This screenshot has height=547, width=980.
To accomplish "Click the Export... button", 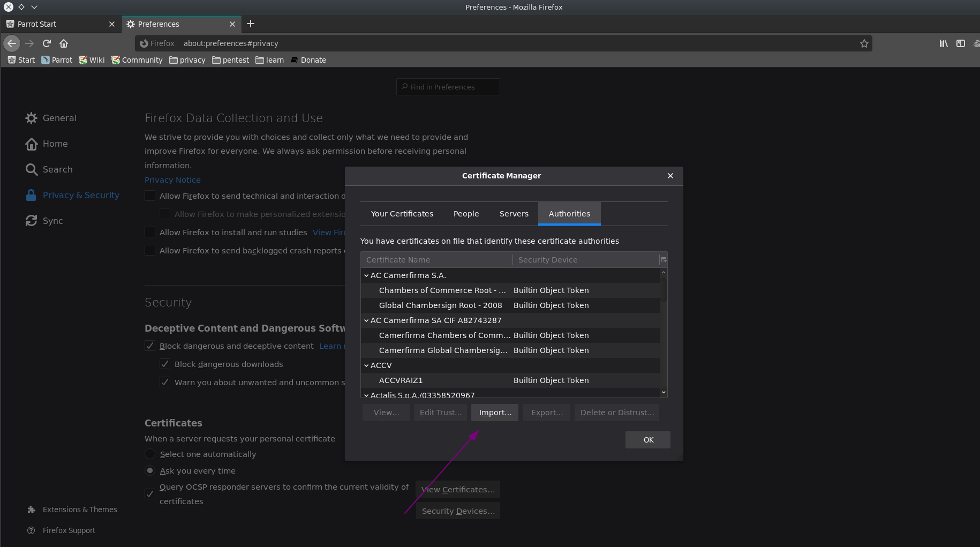I will tap(547, 413).
